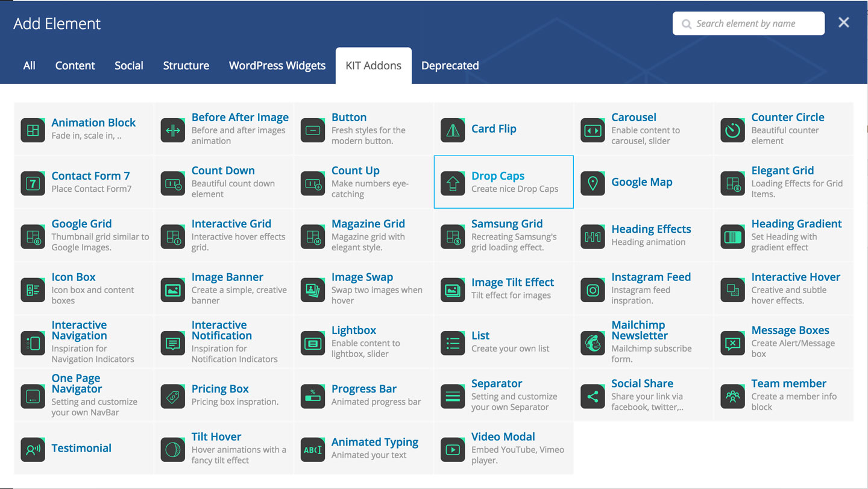Click the Google Map pin icon

(x=593, y=183)
